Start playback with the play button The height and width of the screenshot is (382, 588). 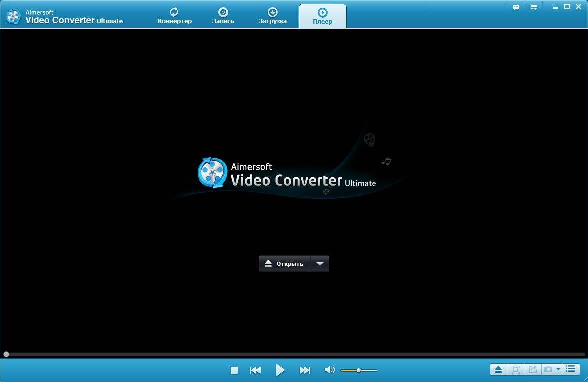[x=280, y=370]
